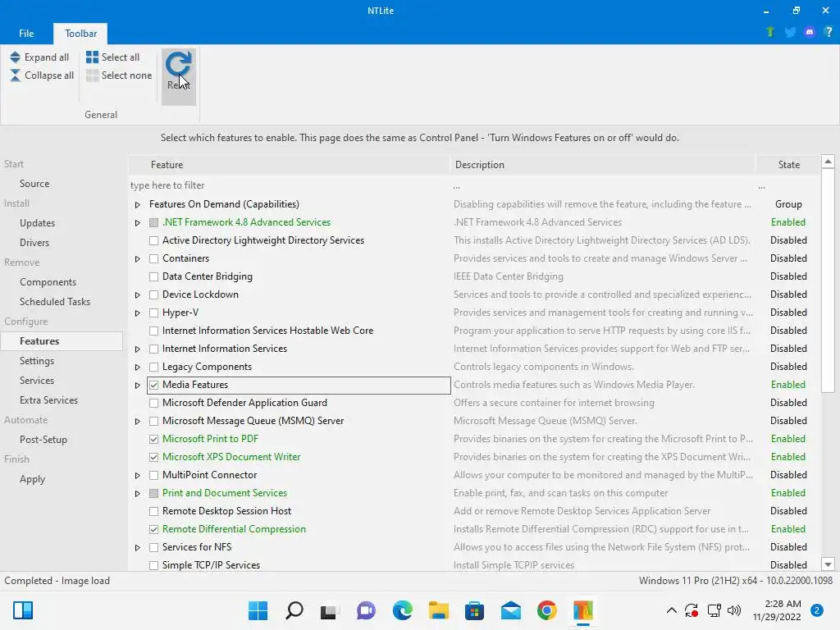Screen dimensions: 840x630
Task: Launch Google Chrome from taskbar
Action: point(547,610)
